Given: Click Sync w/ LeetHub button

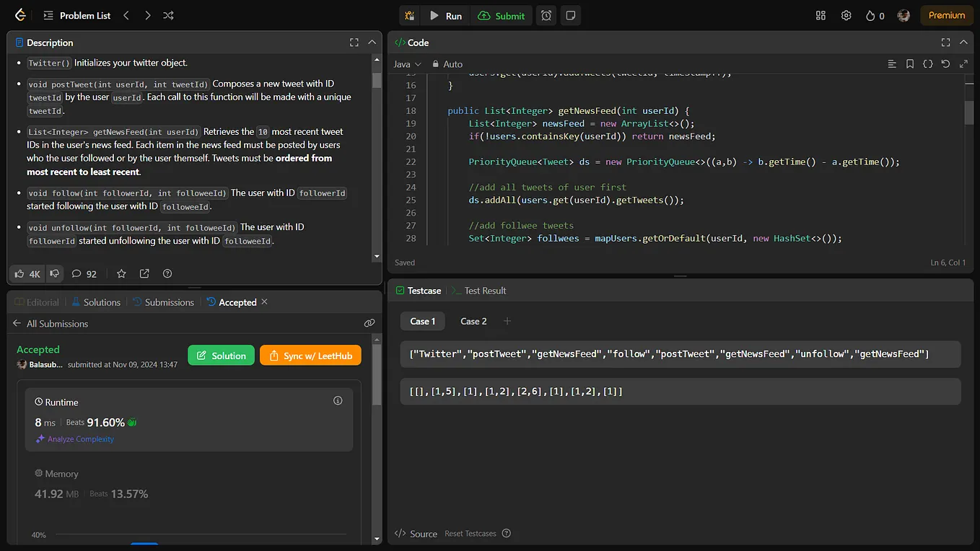Looking at the screenshot, I should pos(310,356).
